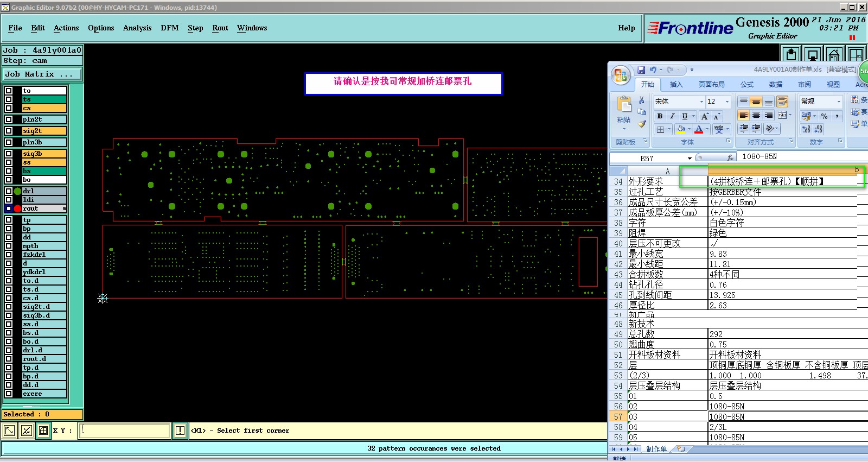Open the font name dropdown 宋体
The height and width of the screenshot is (462, 868).
tap(701, 102)
